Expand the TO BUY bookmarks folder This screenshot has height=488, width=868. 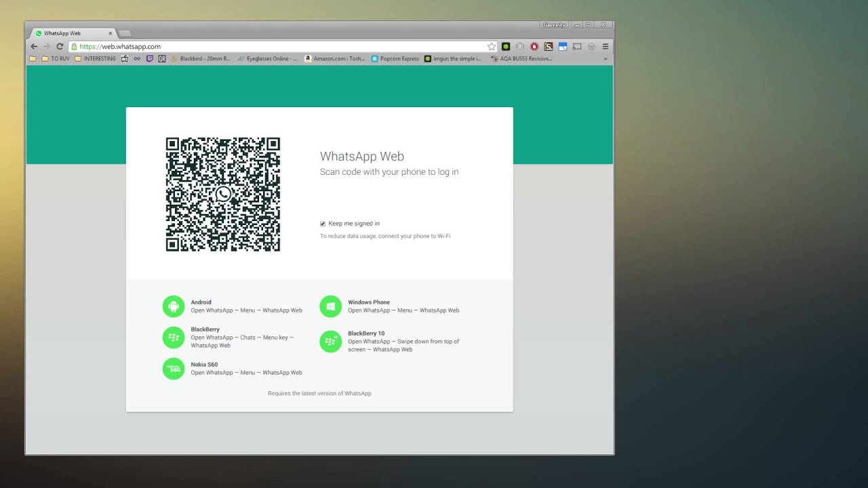pyautogui.click(x=56, y=59)
